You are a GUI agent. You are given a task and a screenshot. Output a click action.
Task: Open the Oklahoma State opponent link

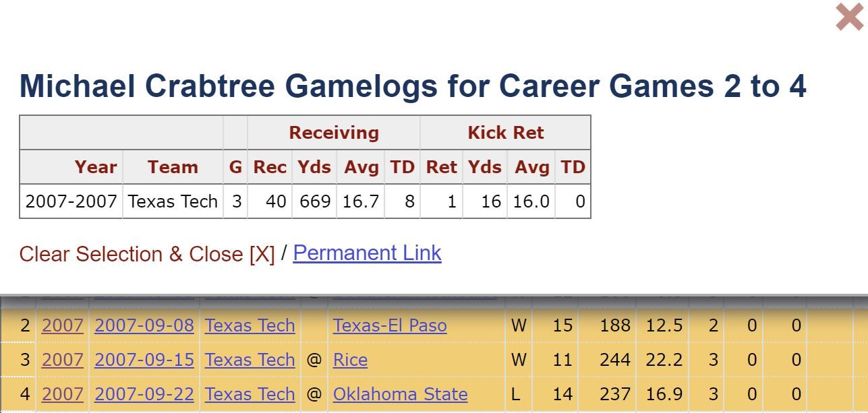(x=400, y=394)
